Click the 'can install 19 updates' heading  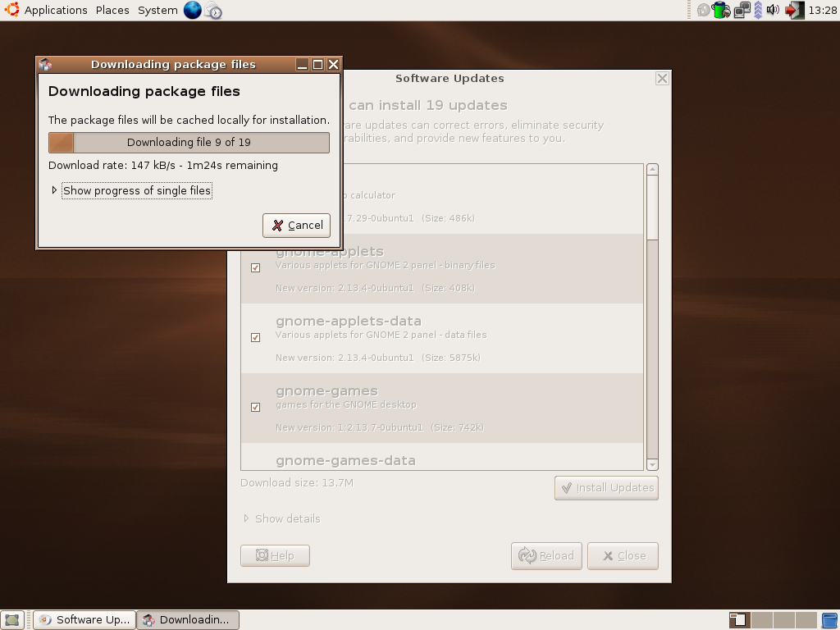[428, 106]
